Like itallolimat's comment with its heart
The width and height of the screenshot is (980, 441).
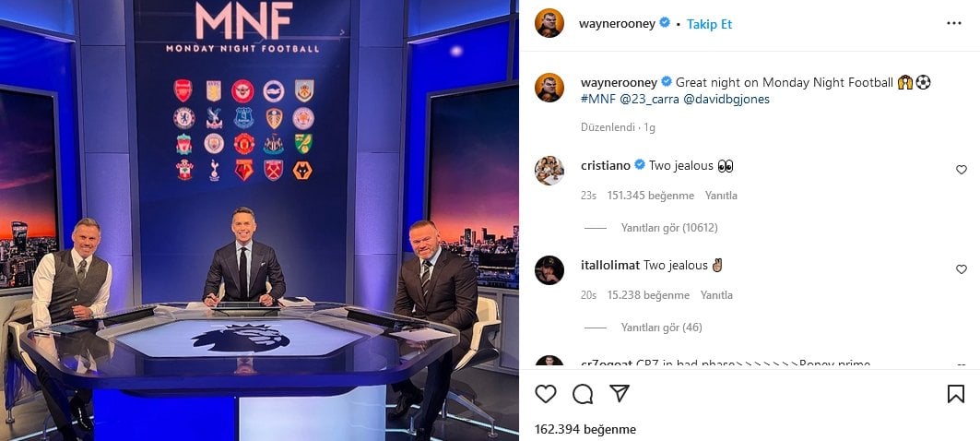click(x=962, y=269)
